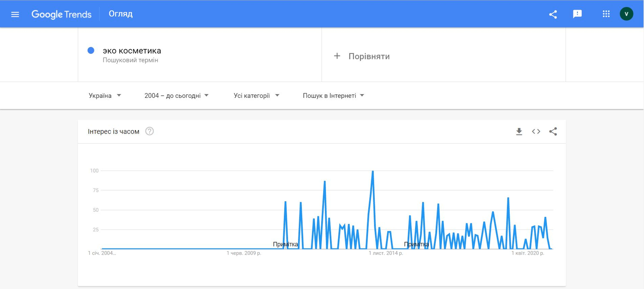Click the second Примітка chart note
Image resolution: width=644 pixels, height=289 pixels.
point(416,244)
